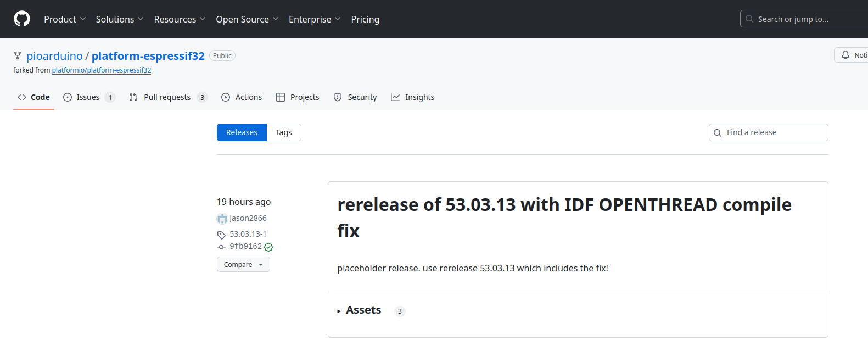Open the 53.03.13-1 tag link

(x=248, y=234)
